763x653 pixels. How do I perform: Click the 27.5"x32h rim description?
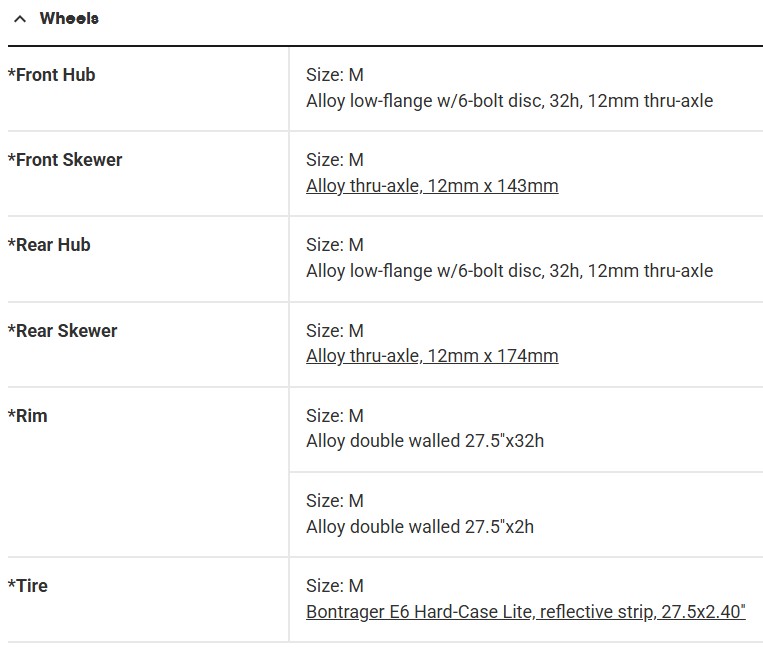pos(425,441)
